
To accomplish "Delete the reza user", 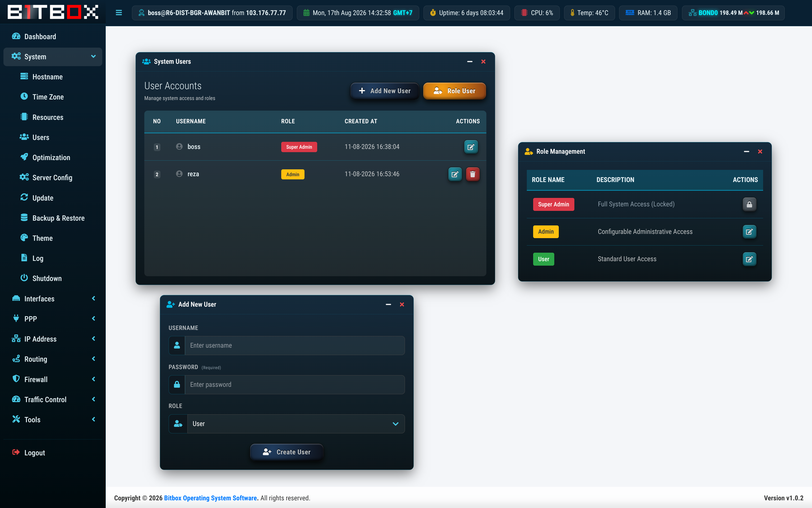I will pos(472,174).
